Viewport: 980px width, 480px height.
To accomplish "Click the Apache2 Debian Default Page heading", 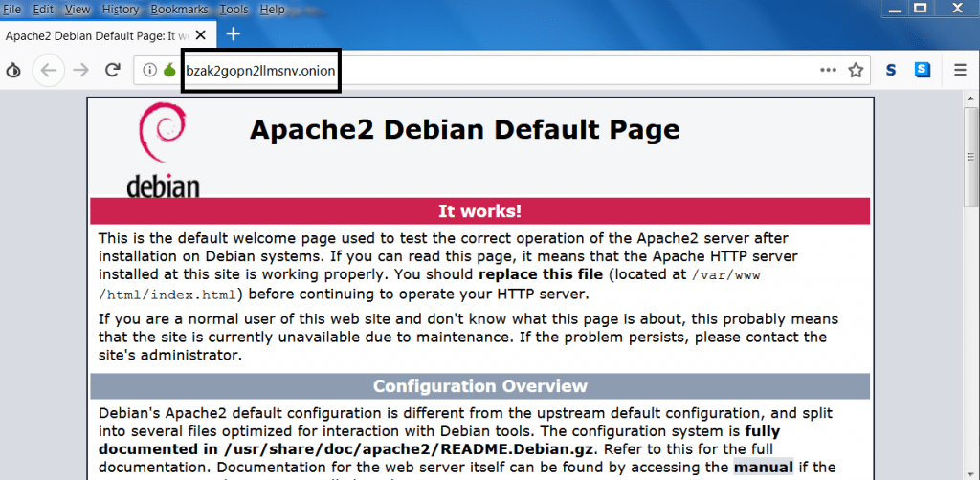I will [x=464, y=130].
